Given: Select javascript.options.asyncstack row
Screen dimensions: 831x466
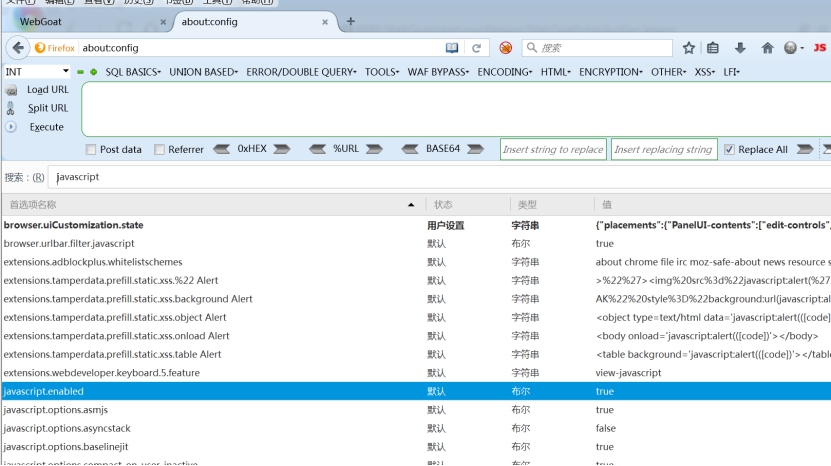Looking at the screenshot, I should click(x=417, y=428).
